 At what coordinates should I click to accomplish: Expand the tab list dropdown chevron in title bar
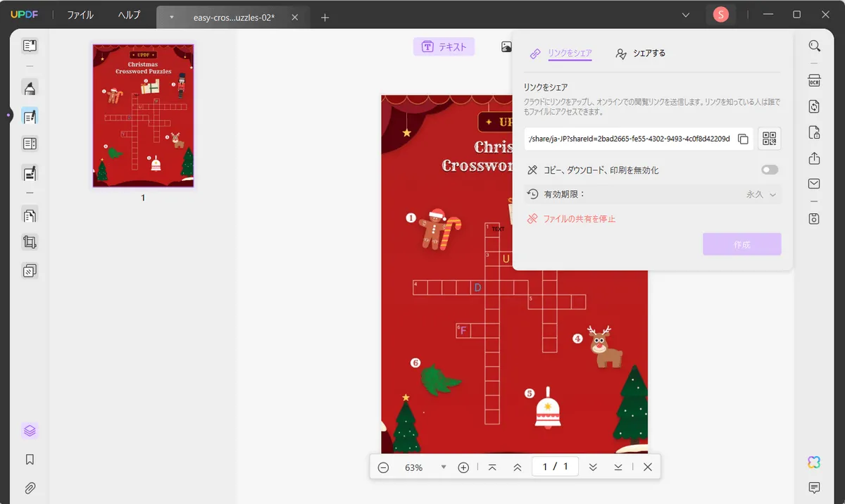coord(687,15)
